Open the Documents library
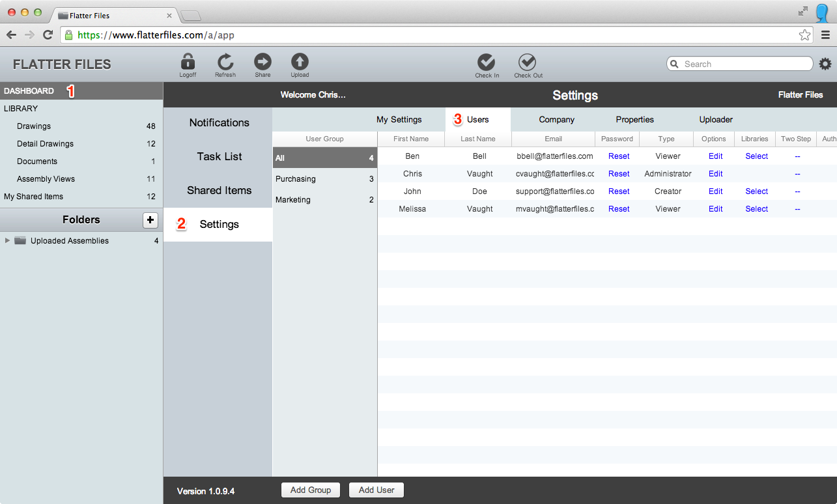Viewport: 837px width, 504px height. pyautogui.click(x=81, y=161)
